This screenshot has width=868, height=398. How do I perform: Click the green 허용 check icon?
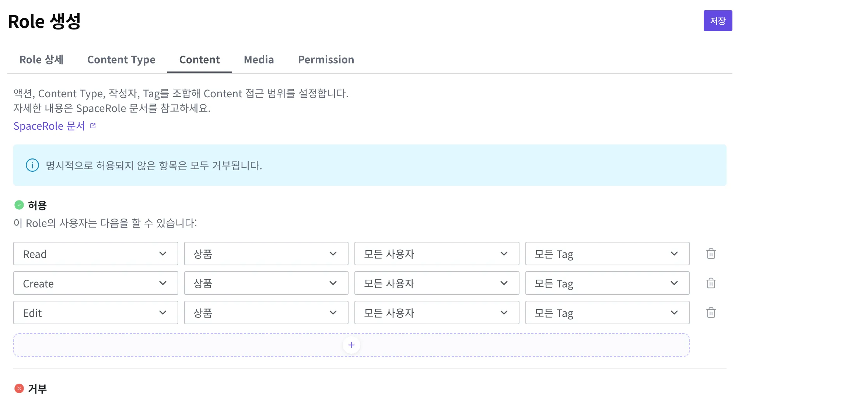19,205
